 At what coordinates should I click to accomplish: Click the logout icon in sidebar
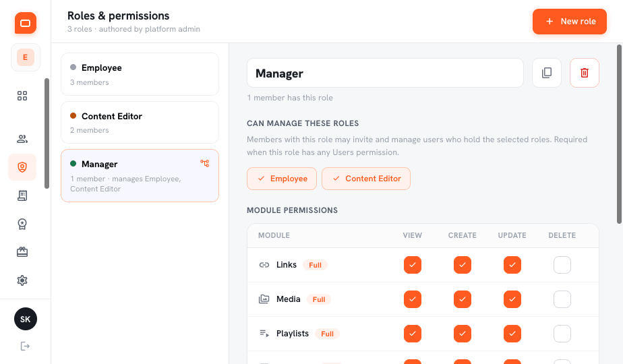(25, 346)
